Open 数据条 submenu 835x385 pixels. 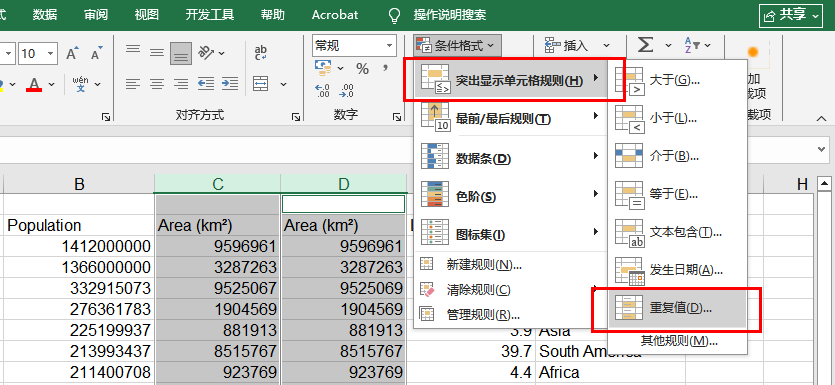(511, 158)
